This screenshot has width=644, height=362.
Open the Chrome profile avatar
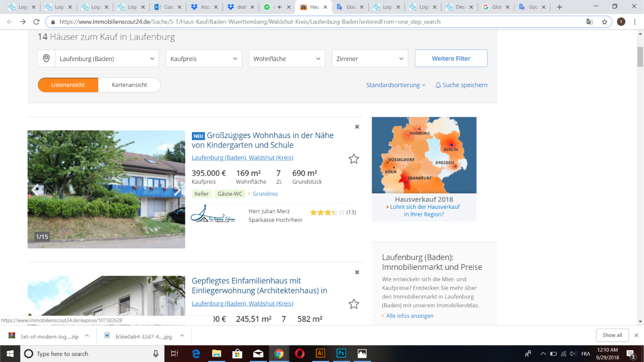click(x=621, y=22)
